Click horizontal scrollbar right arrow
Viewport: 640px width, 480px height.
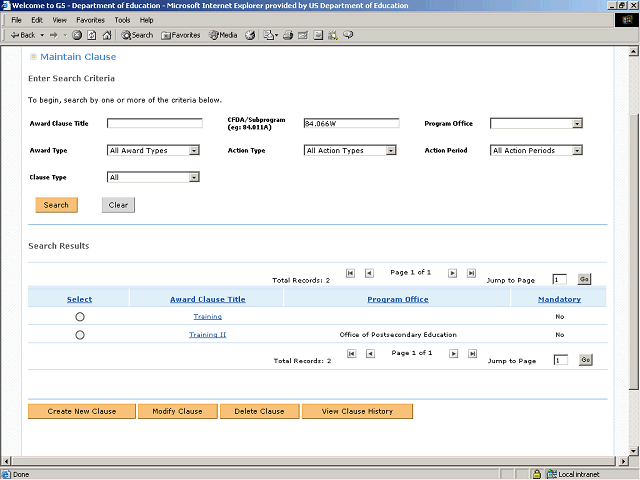(623, 461)
